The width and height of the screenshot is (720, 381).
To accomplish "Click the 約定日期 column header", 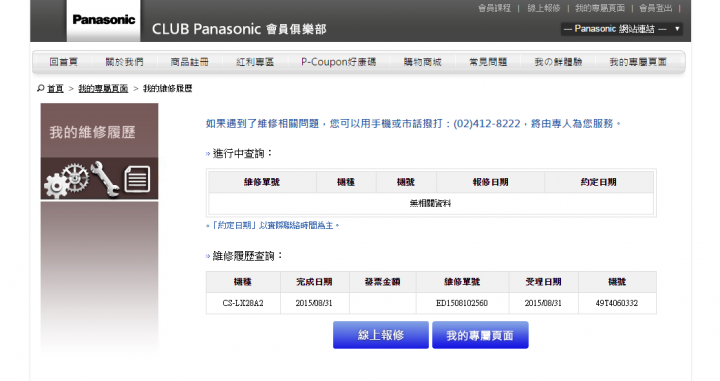I will (598, 182).
